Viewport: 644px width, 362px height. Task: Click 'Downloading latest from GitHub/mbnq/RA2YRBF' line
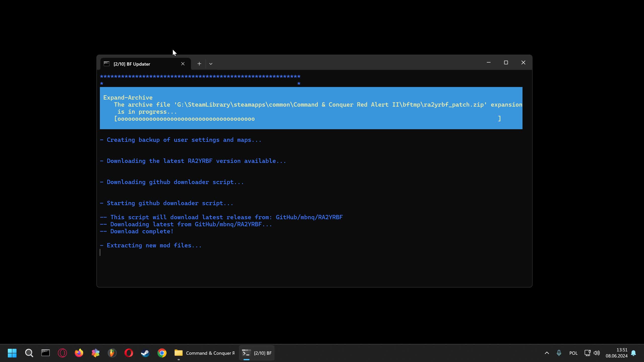point(186,224)
